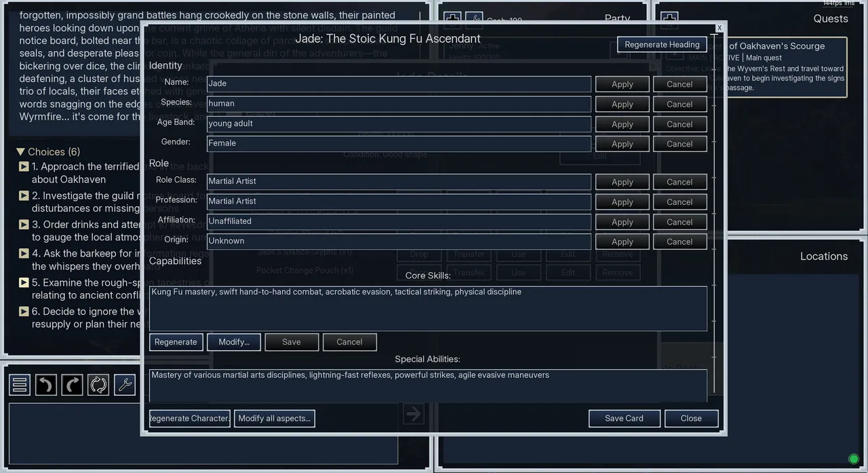Apply the Affiliation change
Screen dimensions: 868x473
point(622,222)
